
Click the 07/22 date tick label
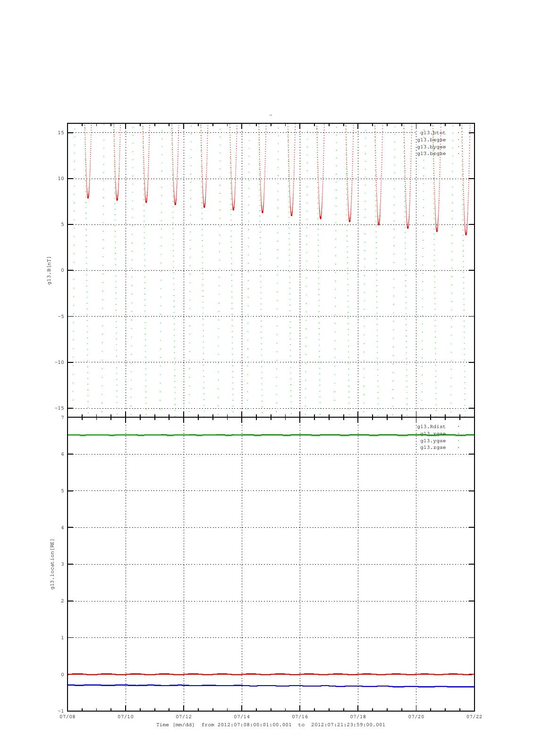[x=474, y=717]
